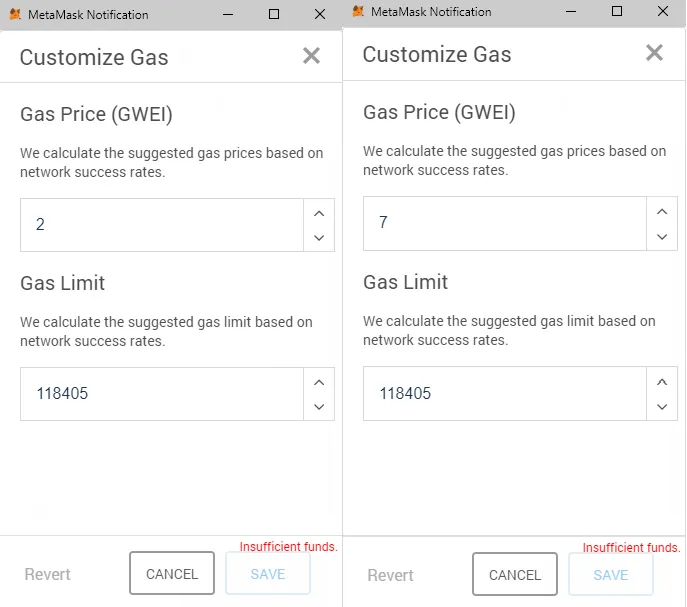The image size is (687, 607).
Task: Save gas settings in left window
Action: (x=268, y=573)
